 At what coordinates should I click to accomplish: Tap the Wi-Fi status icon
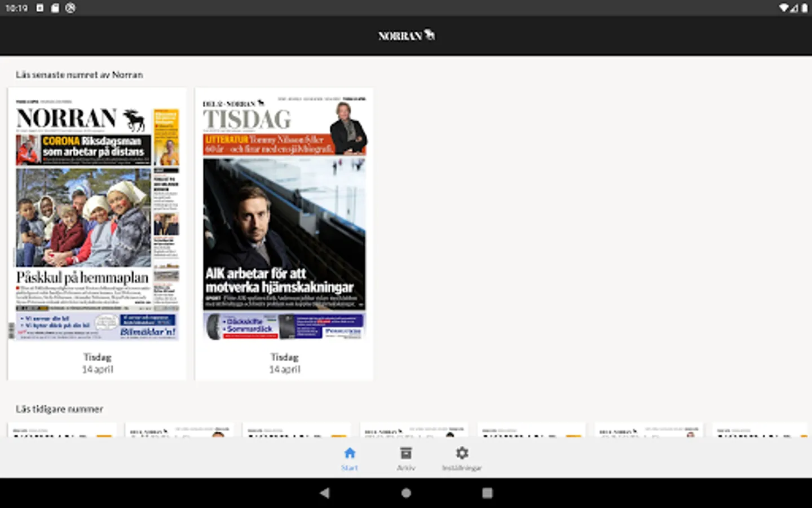(784, 8)
